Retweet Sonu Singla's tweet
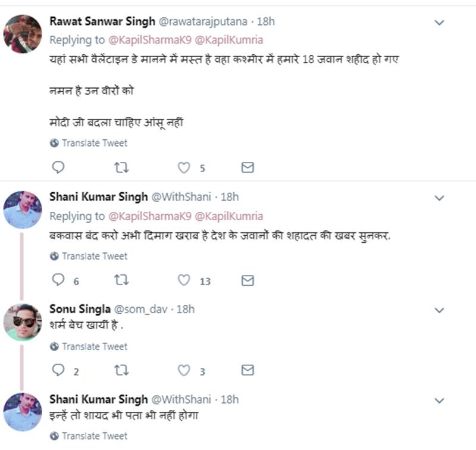 pos(121,369)
